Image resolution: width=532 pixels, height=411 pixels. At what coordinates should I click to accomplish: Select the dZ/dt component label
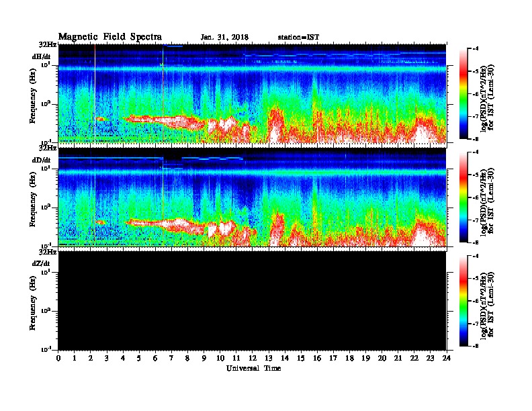[41, 263]
